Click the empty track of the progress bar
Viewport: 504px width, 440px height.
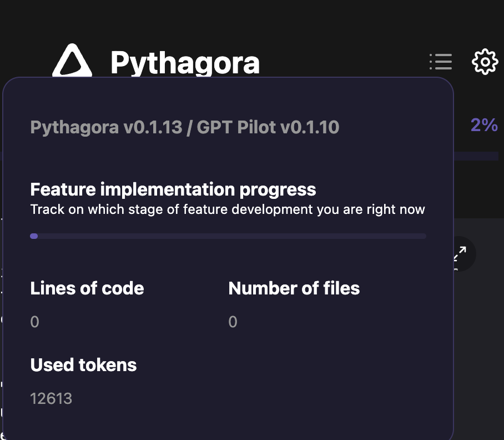[x=232, y=236]
